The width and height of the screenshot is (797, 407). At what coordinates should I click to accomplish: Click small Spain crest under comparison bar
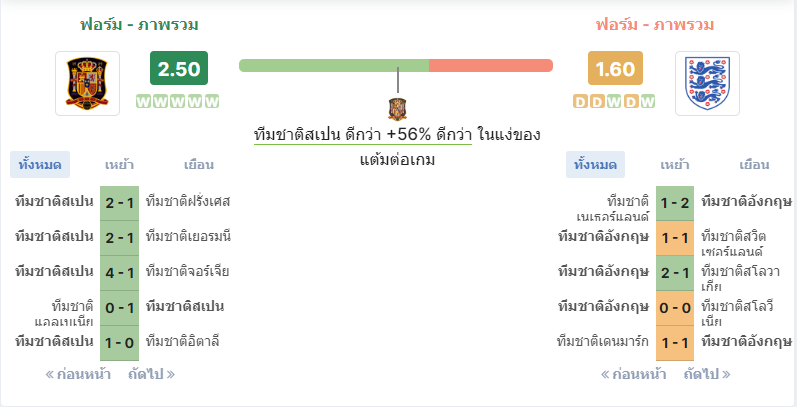click(x=397, y=109)
